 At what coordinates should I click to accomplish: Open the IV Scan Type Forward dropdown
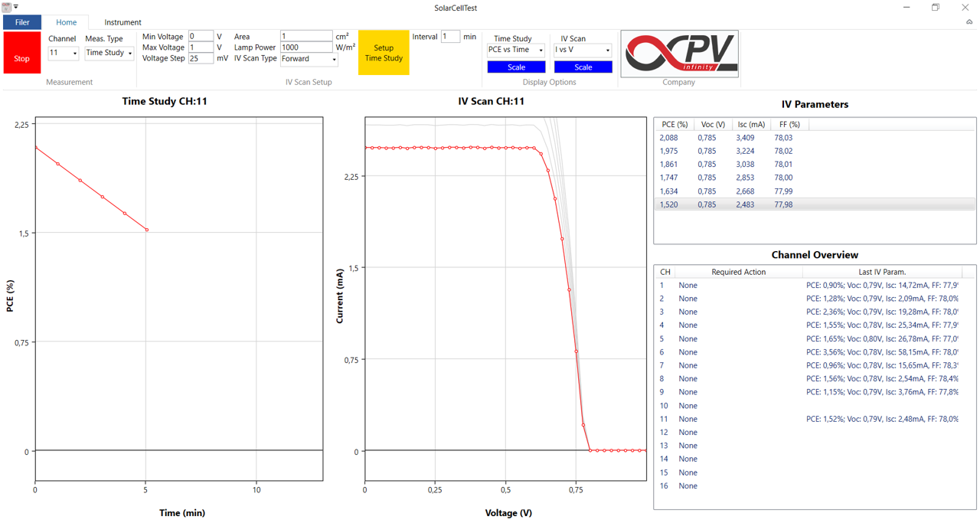point(309,58)
